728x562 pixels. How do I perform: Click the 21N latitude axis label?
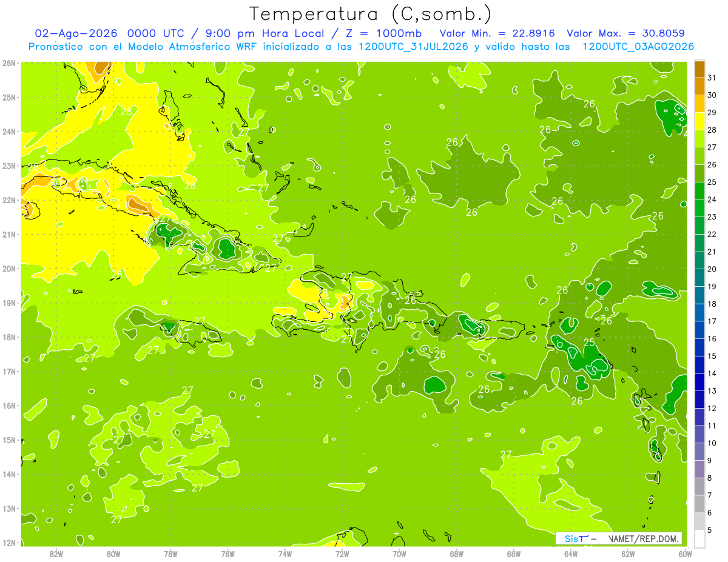9,235
